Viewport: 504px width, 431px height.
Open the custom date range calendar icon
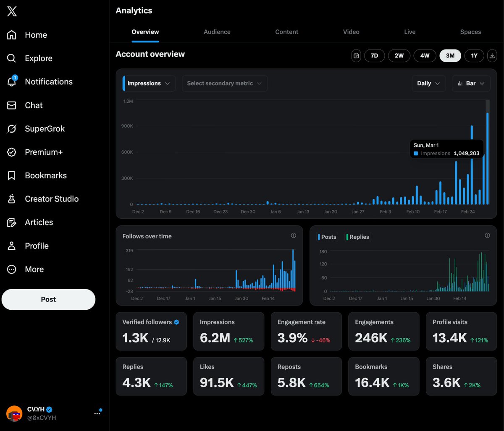(356, 56)
